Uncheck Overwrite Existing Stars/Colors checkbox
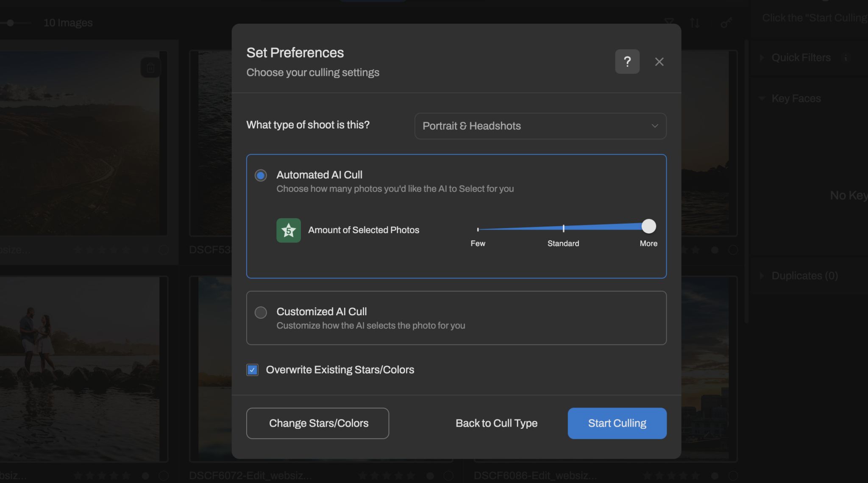This screenshot has height=483, width=868. click(x=253, y=370)
